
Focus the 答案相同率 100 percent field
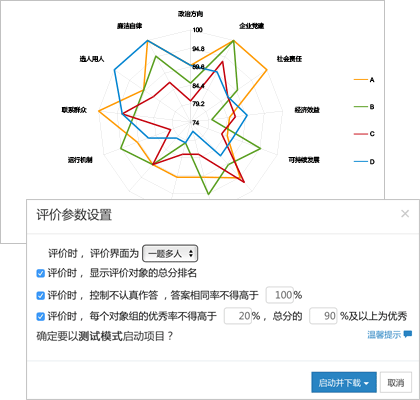point(279,295)
